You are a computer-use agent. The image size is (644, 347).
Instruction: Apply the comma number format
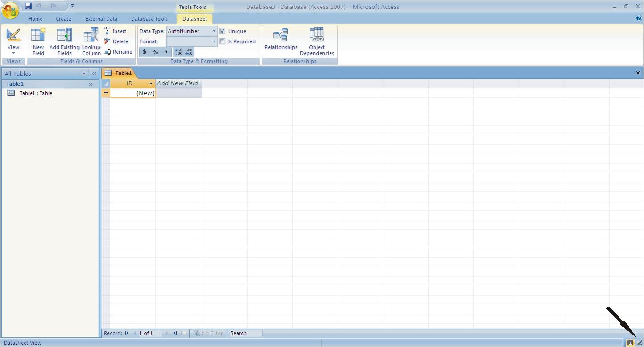(166, 52)
